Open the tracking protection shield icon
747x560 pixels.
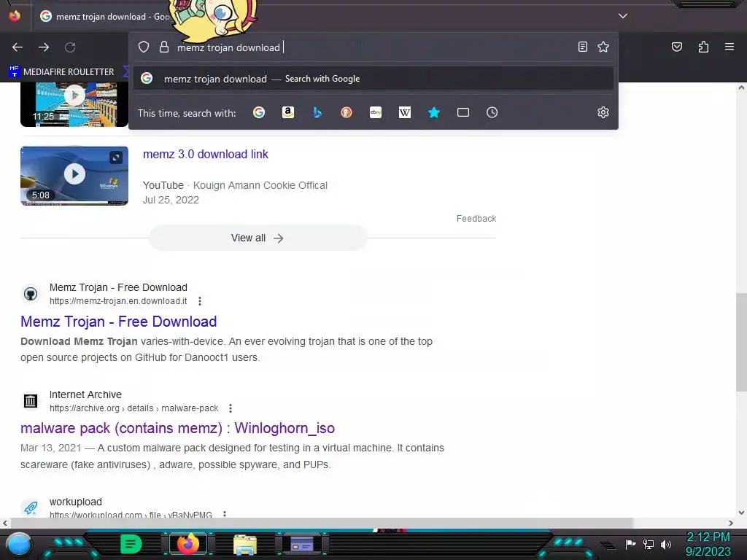coord(144,47)
